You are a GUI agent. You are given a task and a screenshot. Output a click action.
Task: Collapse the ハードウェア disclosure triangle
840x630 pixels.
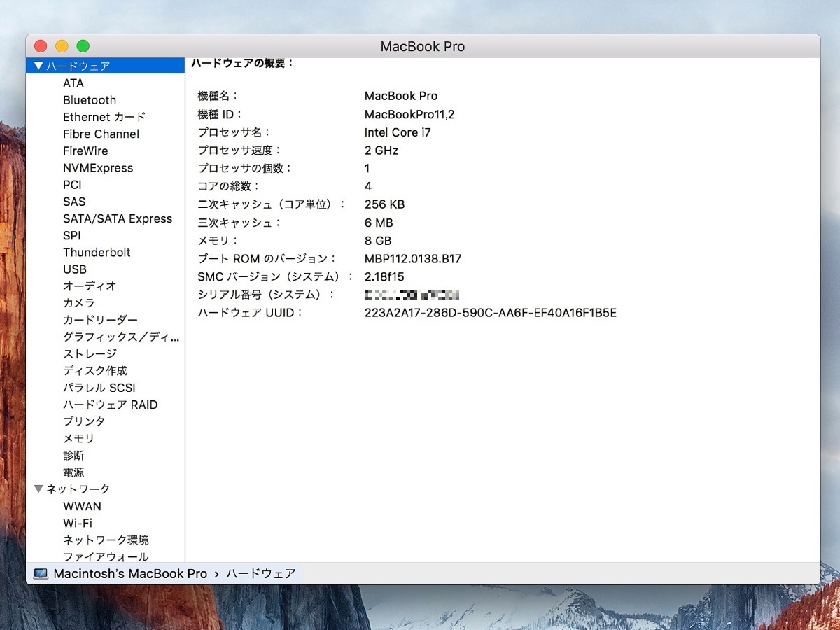[38, 66]
